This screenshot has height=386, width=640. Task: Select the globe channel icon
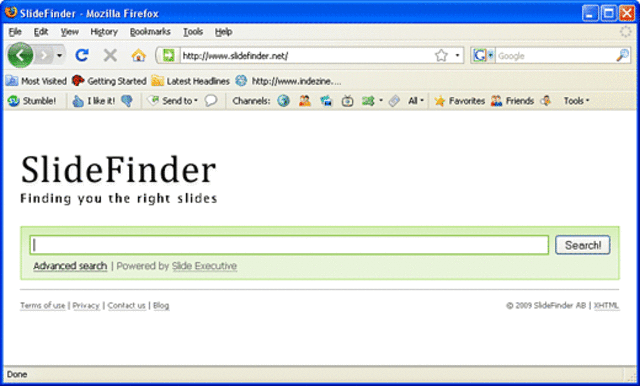coord(284,101)
